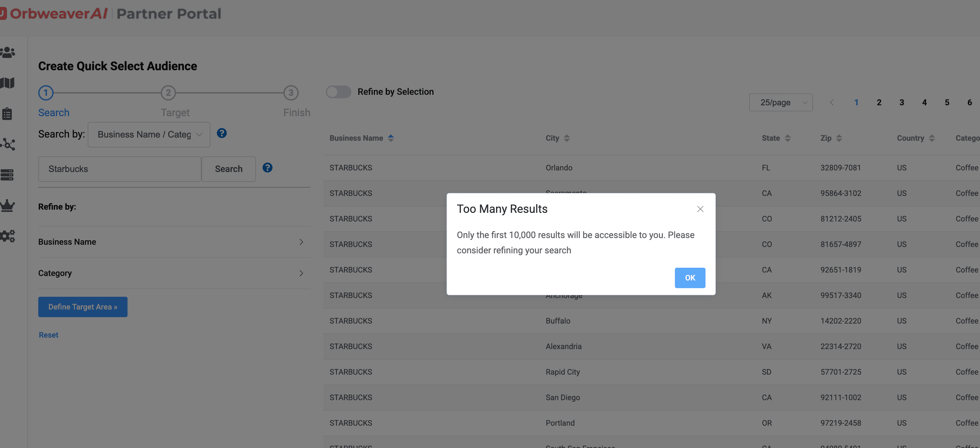980x448 pixels.
Task: Open the settings gears sidebar icon
Action: (8, 236)
